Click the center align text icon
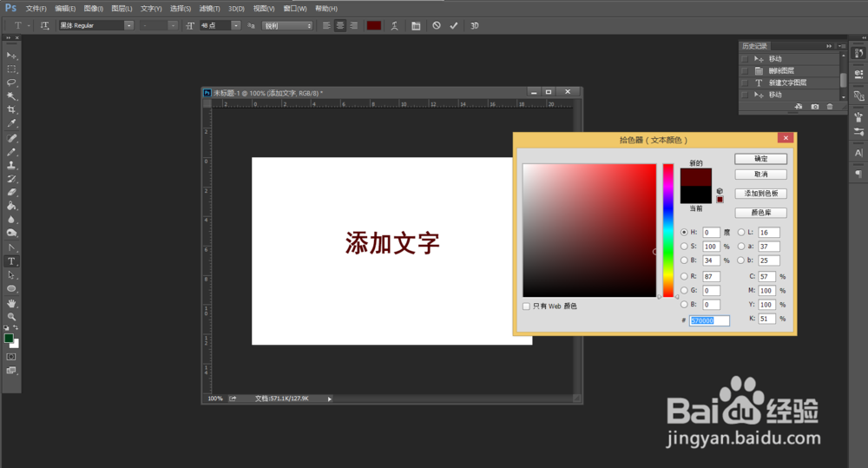The width and height of the screenshot is (868, 468). click(340, 25)
